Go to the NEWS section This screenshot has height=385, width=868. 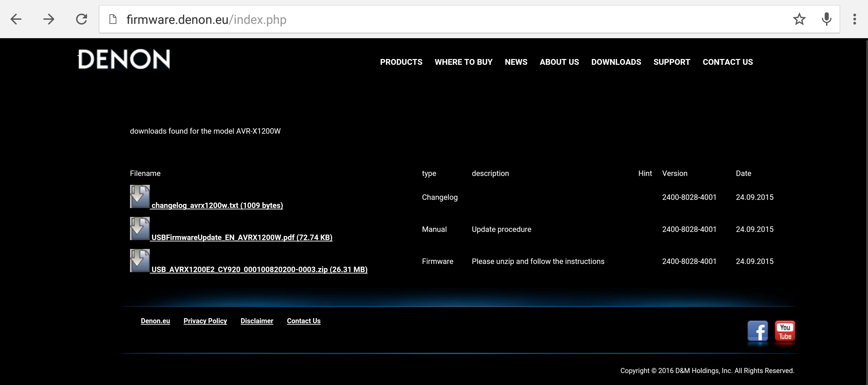(516, 62)
